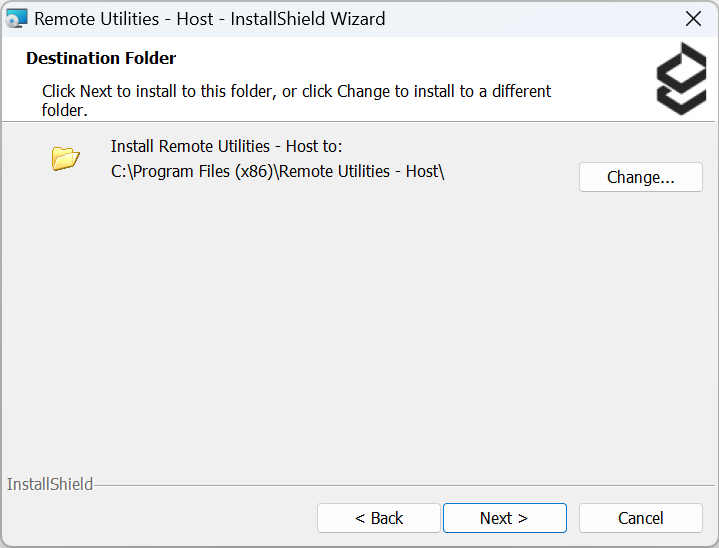Select the yellow folder icon
The image size is (719, 548).
pos(66,158)
